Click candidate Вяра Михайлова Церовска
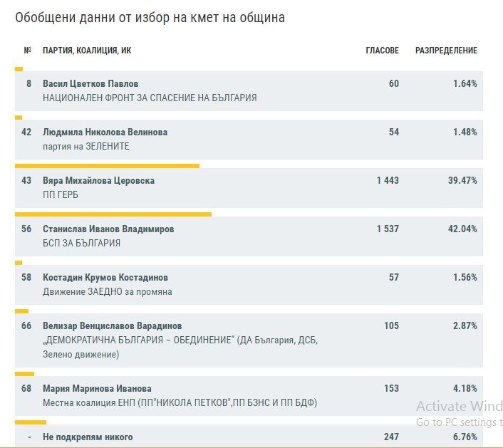This screenshot has width=503, height=448. (98, 180)
